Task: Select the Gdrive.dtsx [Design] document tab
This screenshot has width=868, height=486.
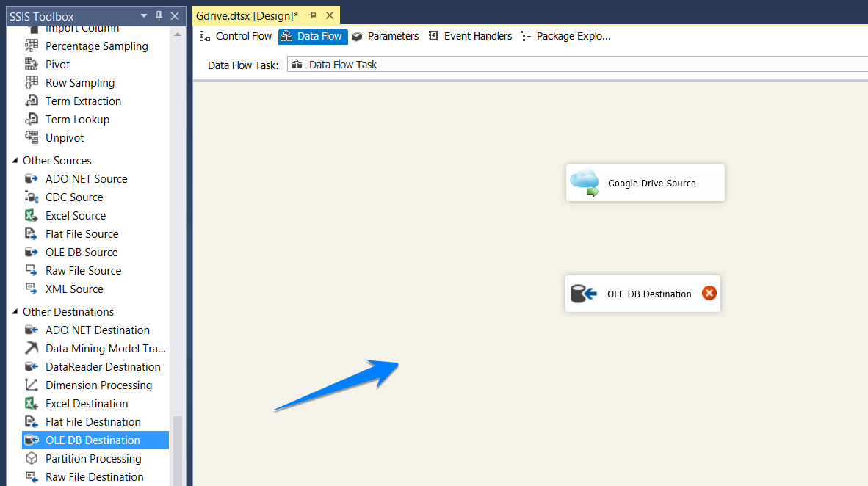Action: 247,16
